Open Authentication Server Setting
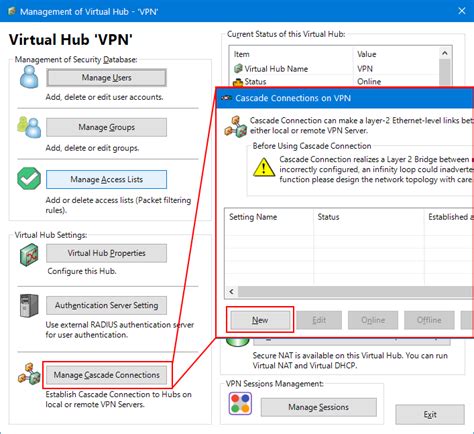This screenshot has height=434, width=474. [106, 305]
